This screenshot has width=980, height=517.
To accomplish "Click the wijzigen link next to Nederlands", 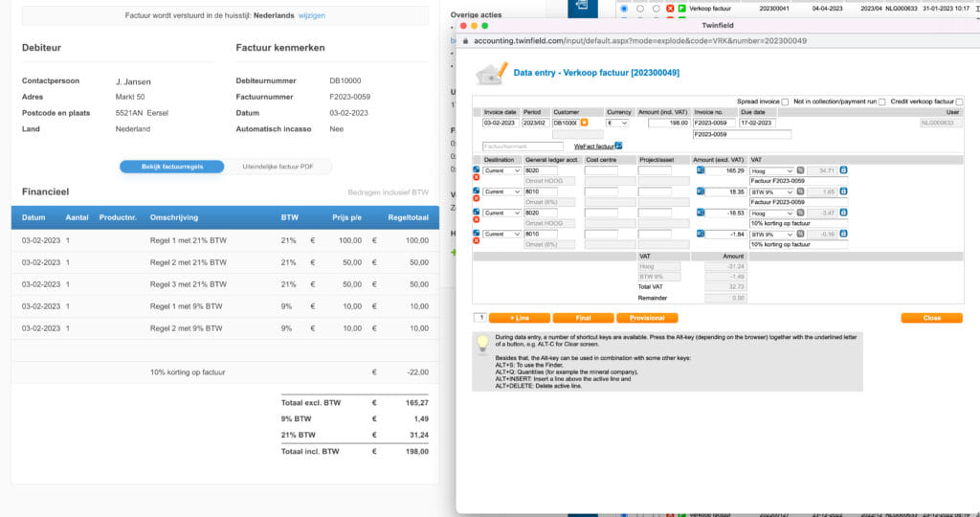I will 311,16.
